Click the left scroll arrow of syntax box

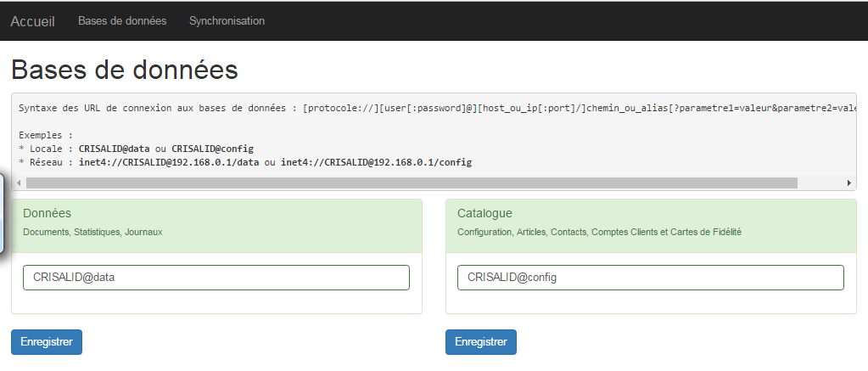[x=19, y=183]
